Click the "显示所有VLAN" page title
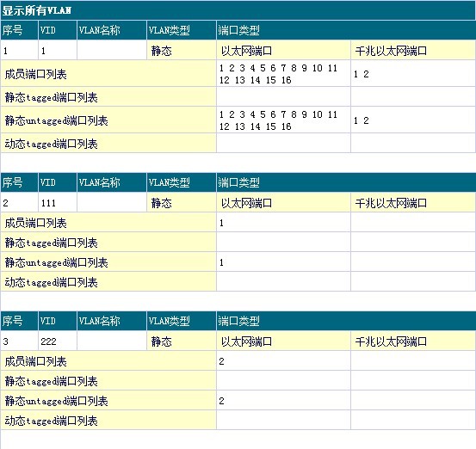Screen dimensions: 476x449 pyautogui.click(x=36, y=10)
